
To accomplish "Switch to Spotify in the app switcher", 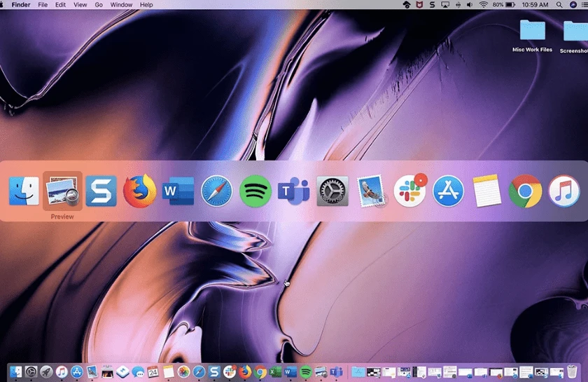I will tap(255, 191).
